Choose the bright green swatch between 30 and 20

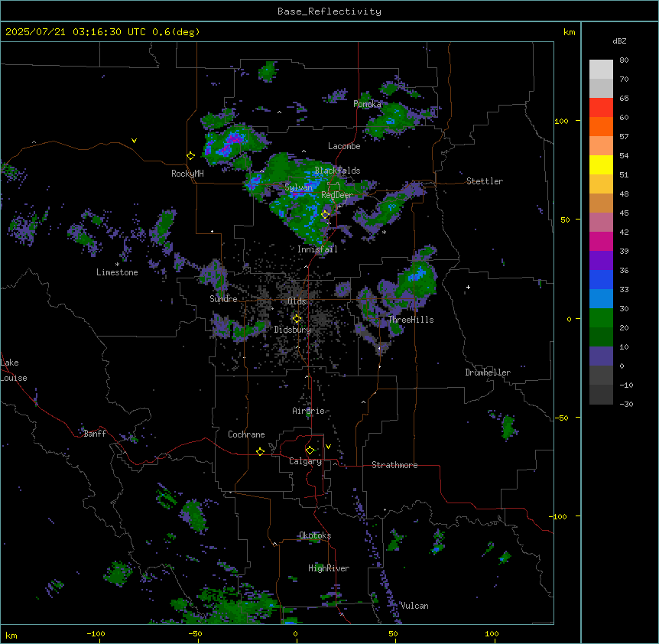(x=601, y=318)
